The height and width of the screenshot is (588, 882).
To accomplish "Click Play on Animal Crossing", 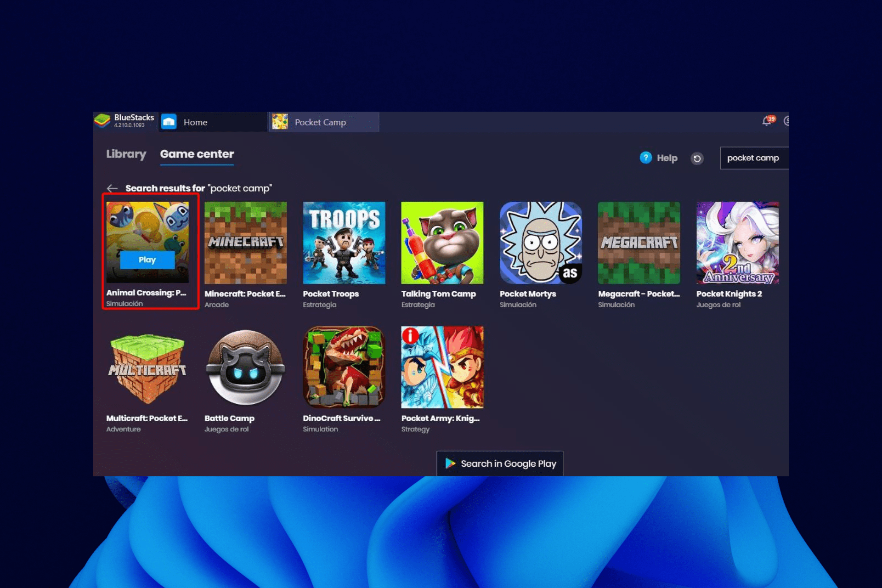I will click(147, 260).
